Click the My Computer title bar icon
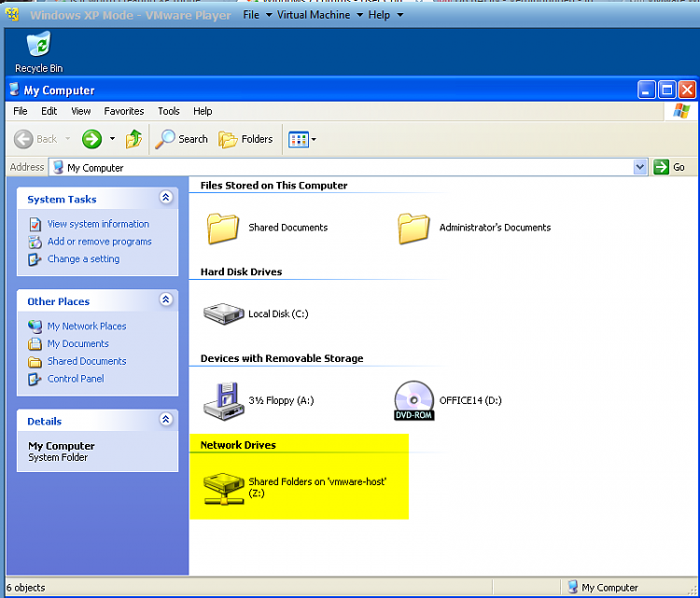The height and width of the screenshot is (598, 700). pos(14,90)
